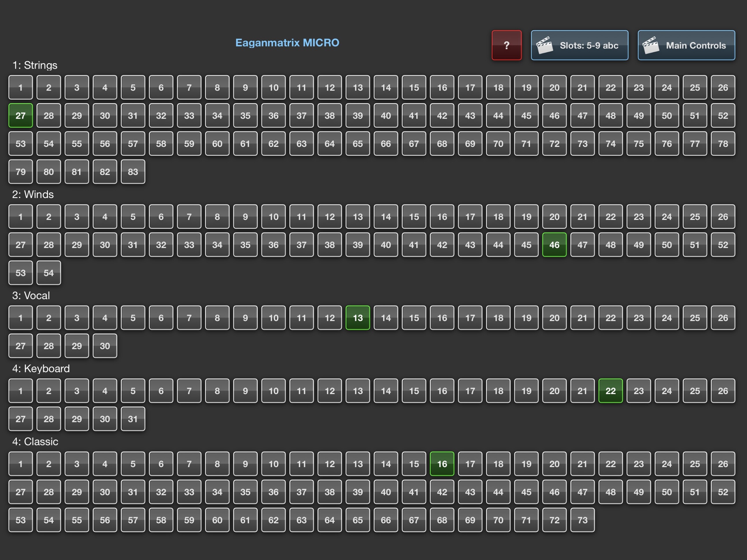This screenshot has height=560, width=747.
Task: Select Strings preset 1
Action: pos(21,87)
